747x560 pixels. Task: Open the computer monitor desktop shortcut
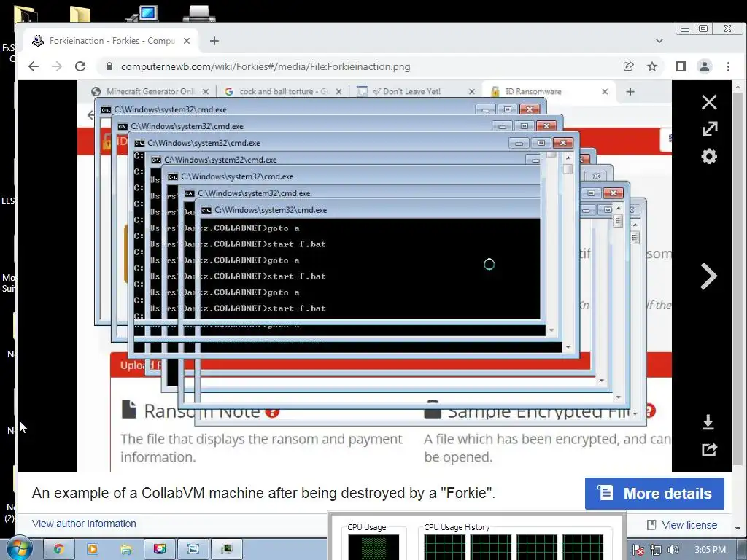pyautogui.click(x=142, y=13)
